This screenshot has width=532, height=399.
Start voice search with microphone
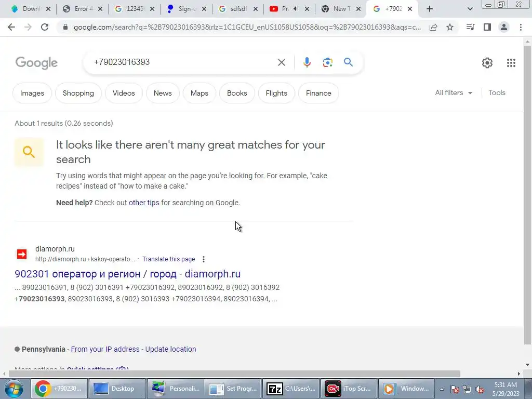(307, 62)
